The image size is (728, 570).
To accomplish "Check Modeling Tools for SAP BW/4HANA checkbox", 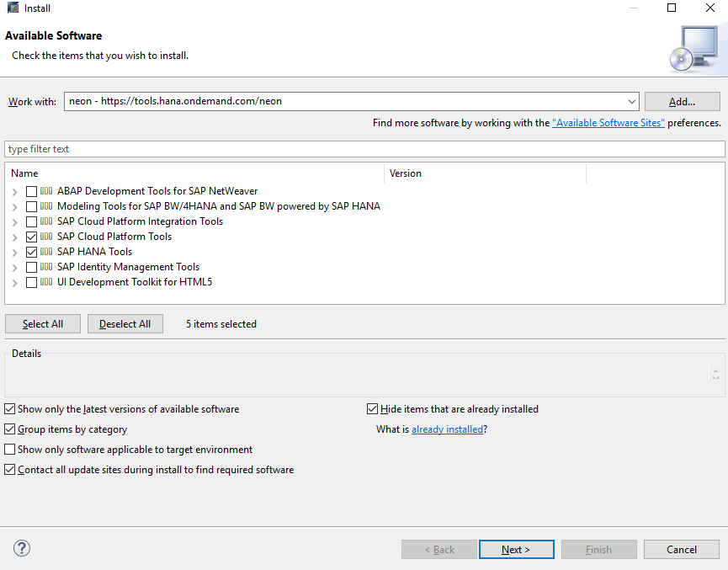I will 31,206.
